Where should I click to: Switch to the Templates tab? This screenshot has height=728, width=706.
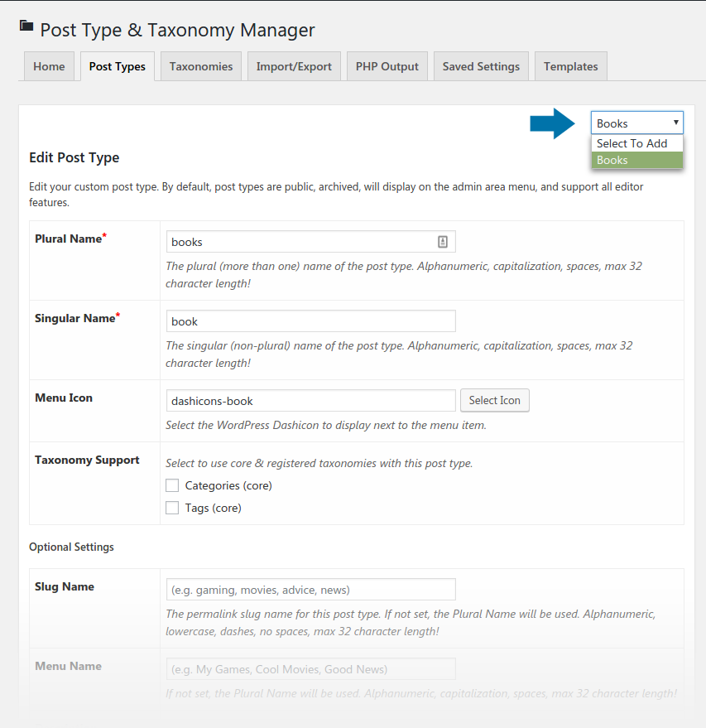(x=571, y=66)
